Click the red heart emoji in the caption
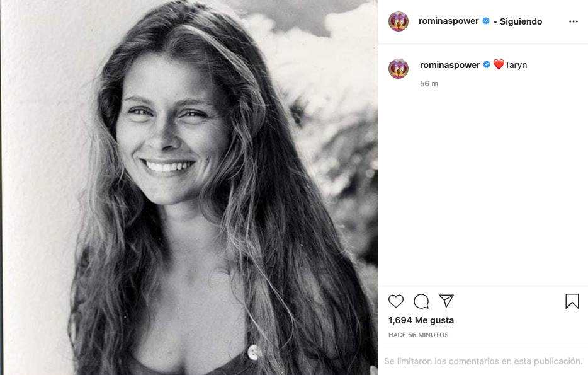The image size is (588, 375). pos(499,64)
